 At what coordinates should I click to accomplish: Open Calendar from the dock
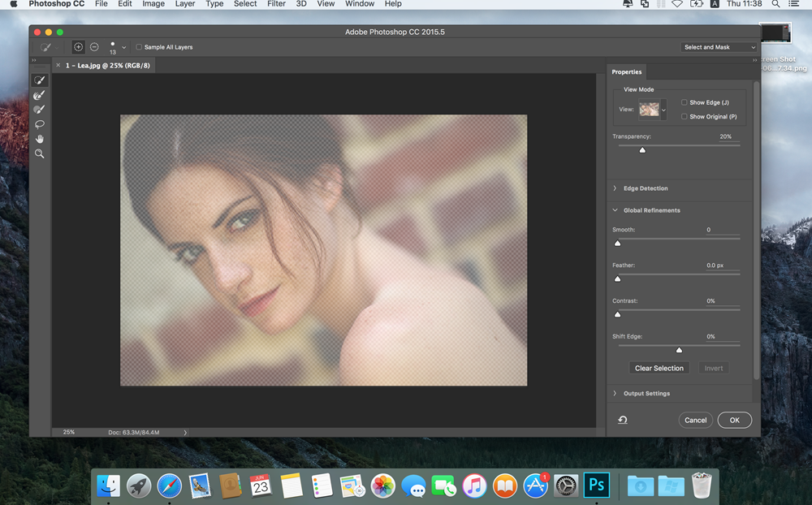(261, 486)
